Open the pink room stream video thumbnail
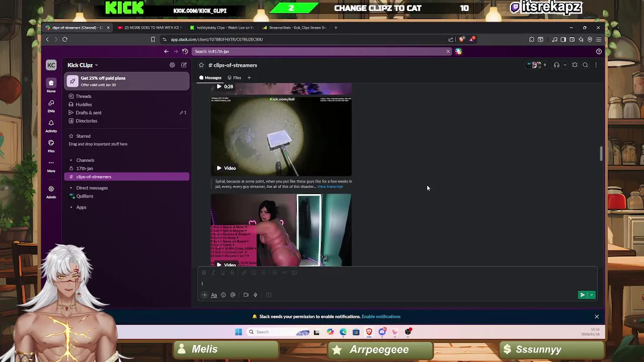 click(x=281, y=231)
